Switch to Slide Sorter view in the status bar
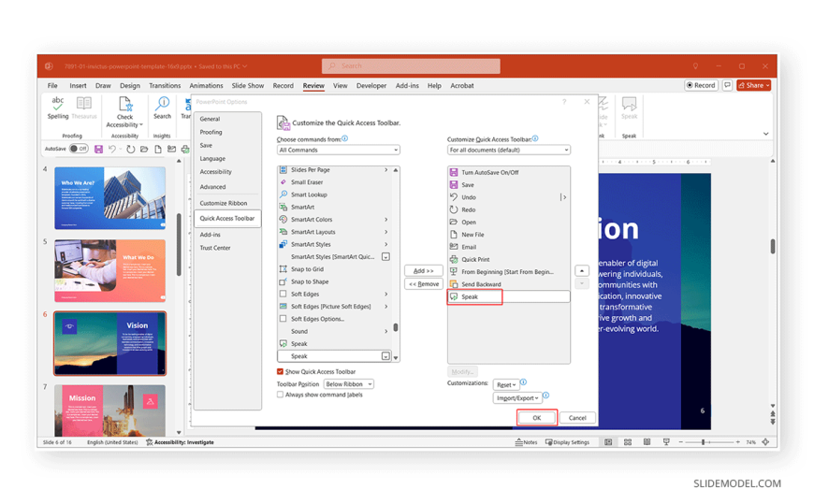The image size is (814, 504). (x=628, y=442)
